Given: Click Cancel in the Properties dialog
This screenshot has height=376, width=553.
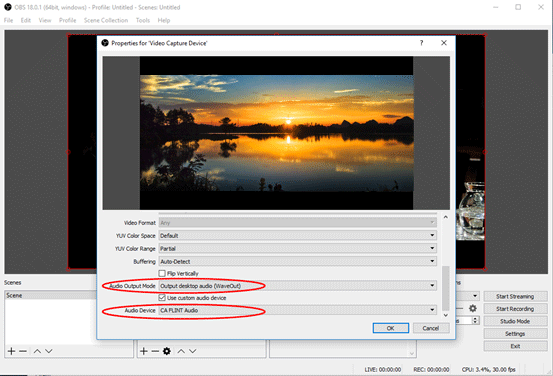Looking at the screenshot, I should coord(431,328).
